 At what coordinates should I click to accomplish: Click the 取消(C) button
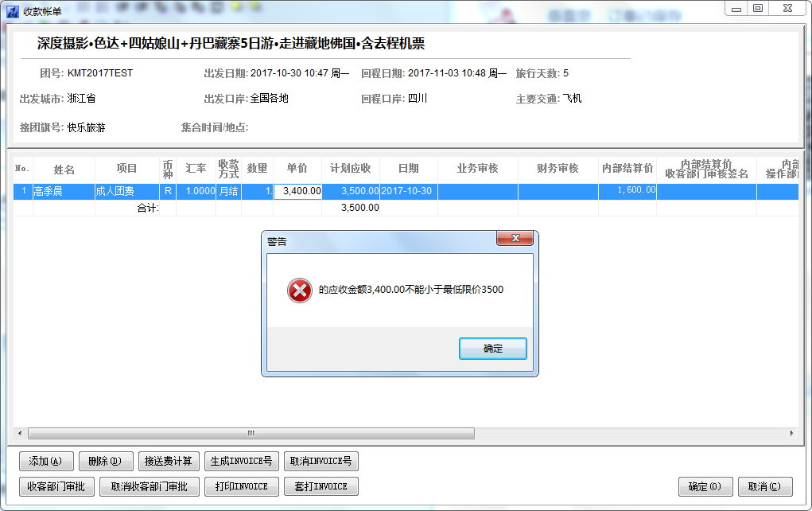pos(765,486)
